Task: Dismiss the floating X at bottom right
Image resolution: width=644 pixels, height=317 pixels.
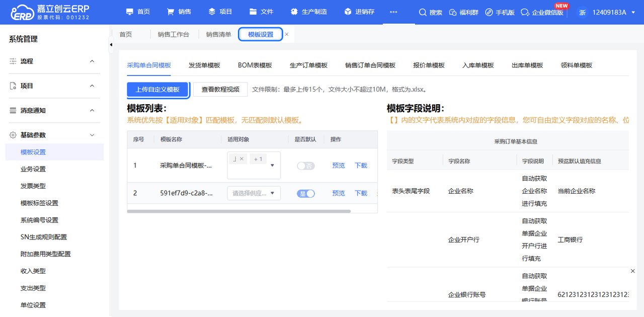Action: 633,271
